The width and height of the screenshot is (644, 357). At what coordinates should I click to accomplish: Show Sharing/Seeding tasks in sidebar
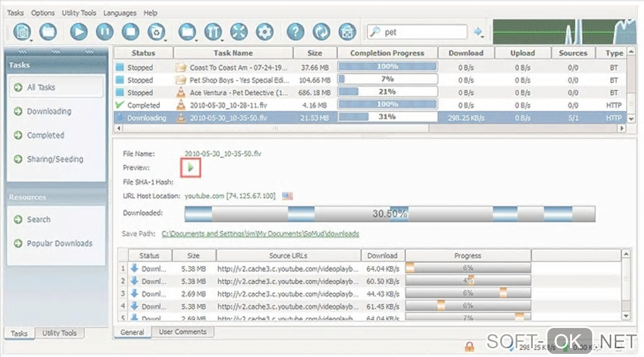[55, 159]
